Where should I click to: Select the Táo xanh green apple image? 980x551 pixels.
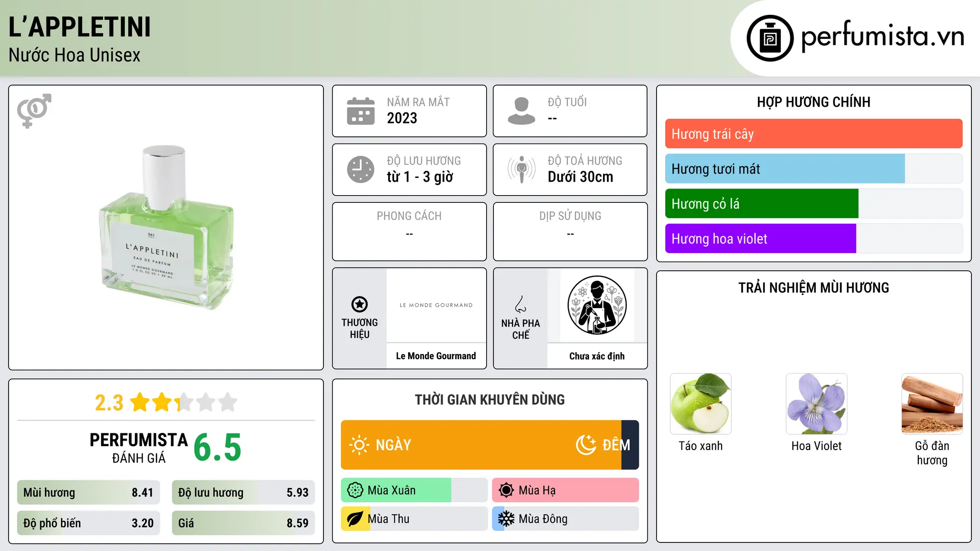pos(701,404)
